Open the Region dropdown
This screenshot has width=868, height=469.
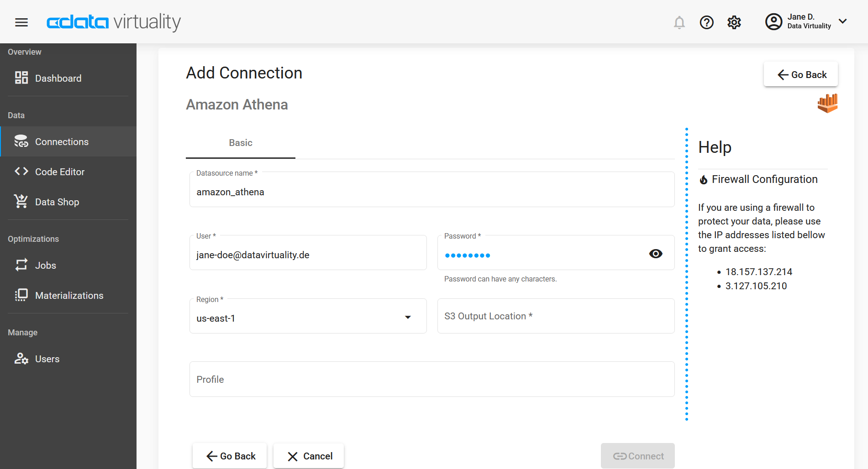pos(408,316)
